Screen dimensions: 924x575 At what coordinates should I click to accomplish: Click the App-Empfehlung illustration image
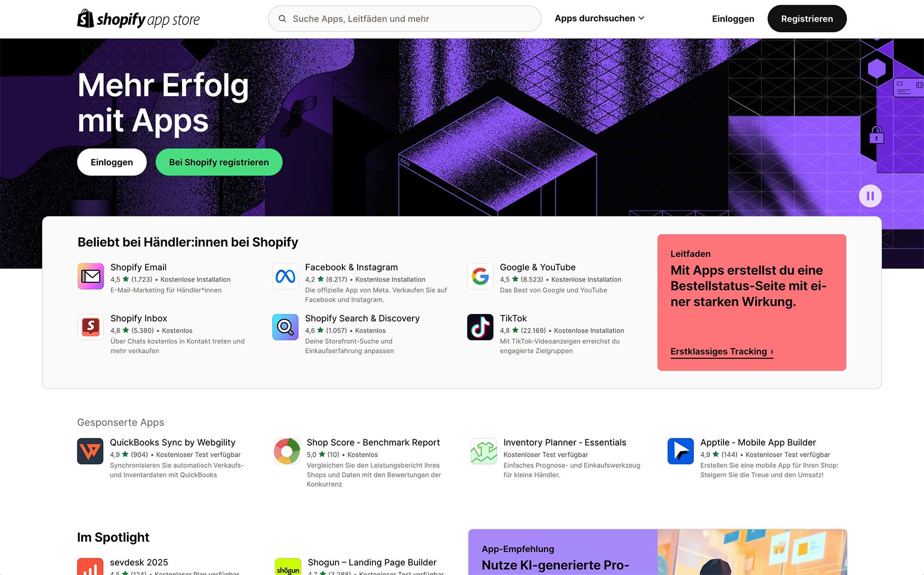[752, 552]
